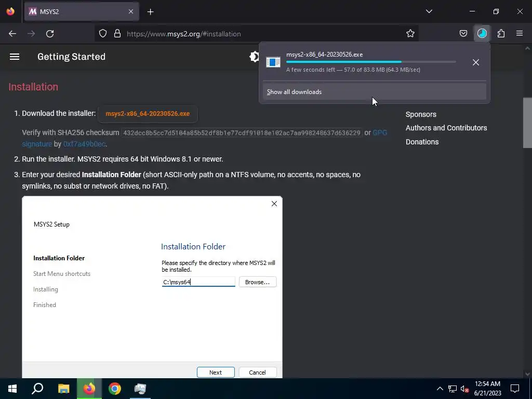
Task: Launch Google Chrome from taskbar
Action: (x=115, y=389)
